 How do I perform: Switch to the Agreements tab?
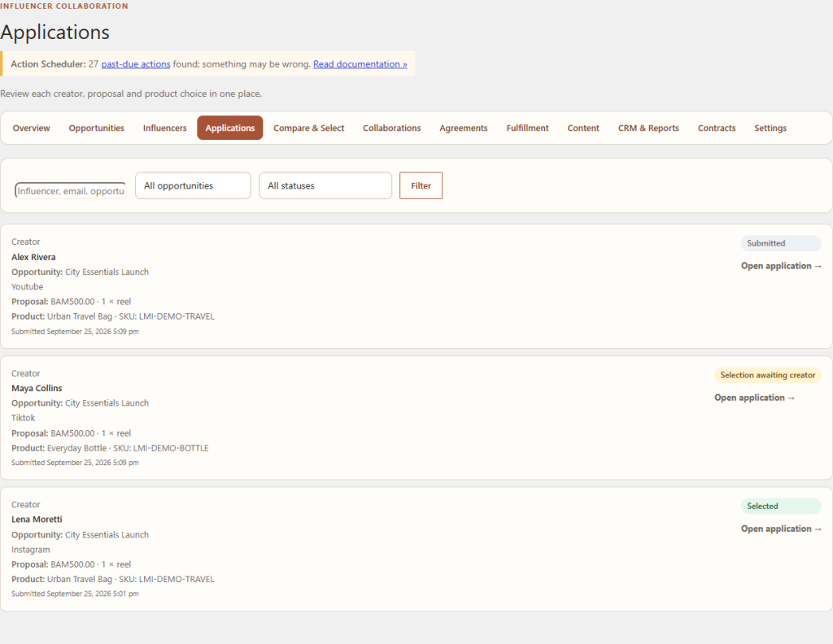tap(463, 128)
